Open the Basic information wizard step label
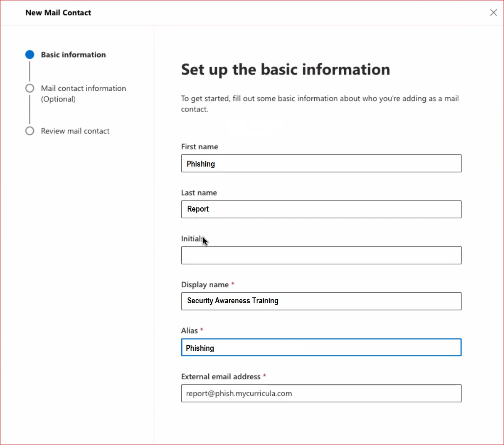Viewport: 504px width, 445px height. click(x=73, y=55)
